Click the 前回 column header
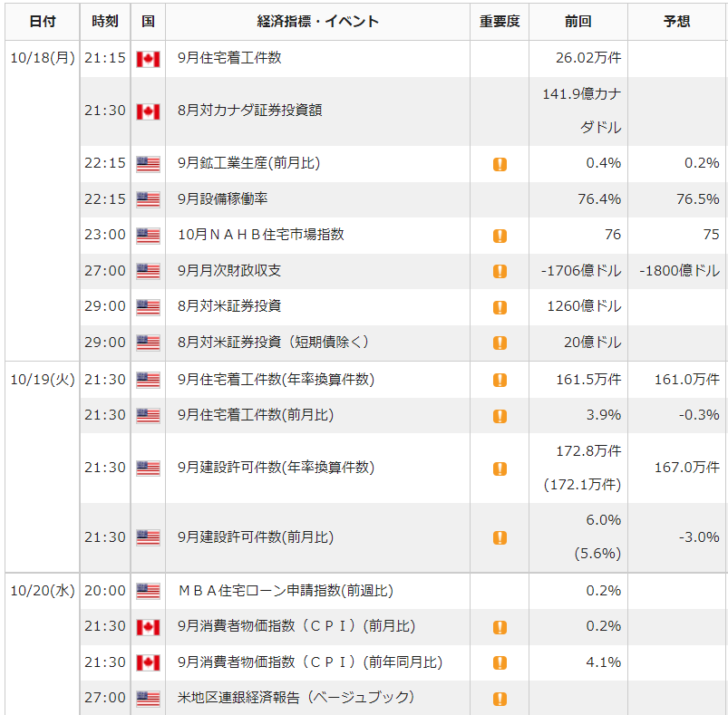 [578, 22]
